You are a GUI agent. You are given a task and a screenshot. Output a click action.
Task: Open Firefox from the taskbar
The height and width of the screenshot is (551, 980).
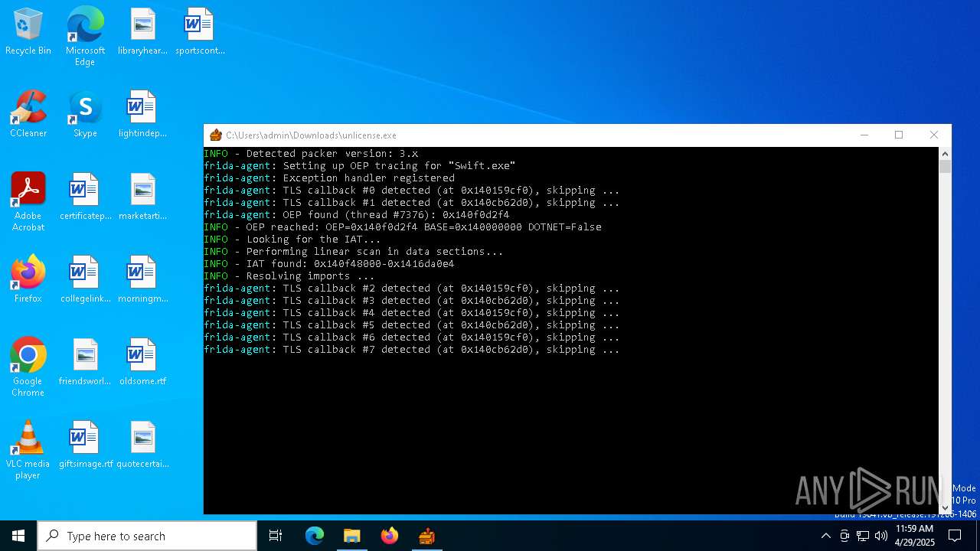[x=390, y=536]
